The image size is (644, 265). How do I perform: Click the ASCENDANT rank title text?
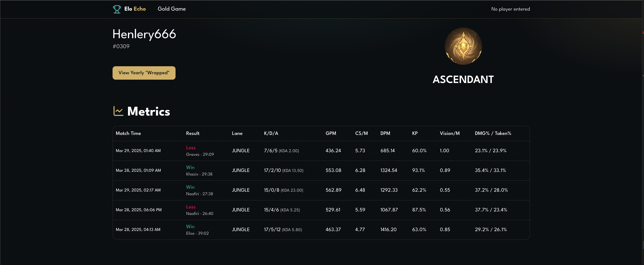pyautogui.click(x=463, y=80)
